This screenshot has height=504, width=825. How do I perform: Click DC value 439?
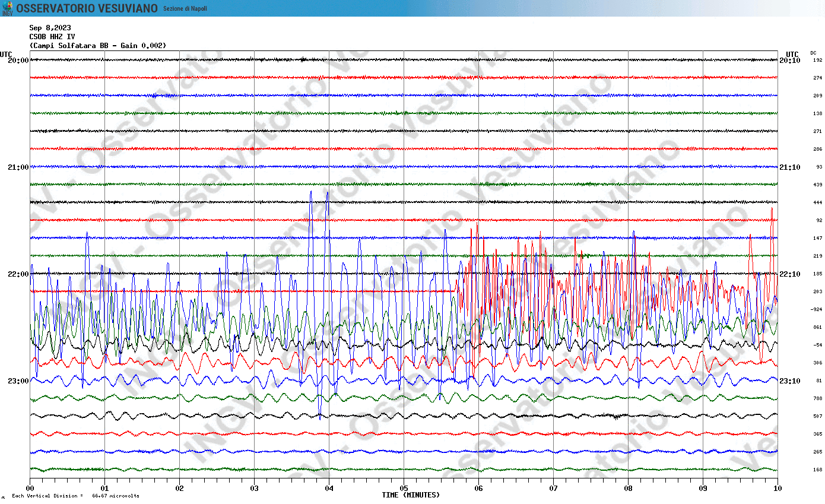click(818, 185)
